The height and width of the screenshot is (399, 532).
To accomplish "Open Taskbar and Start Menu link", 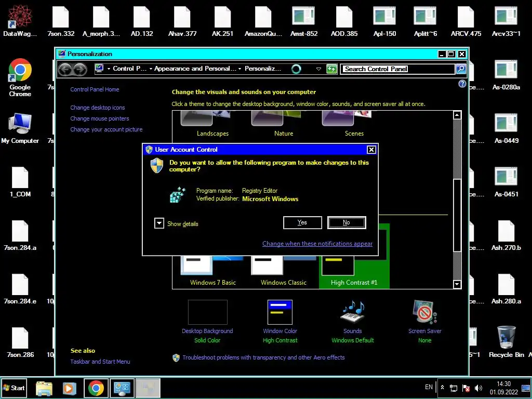I will click(100, 362).
